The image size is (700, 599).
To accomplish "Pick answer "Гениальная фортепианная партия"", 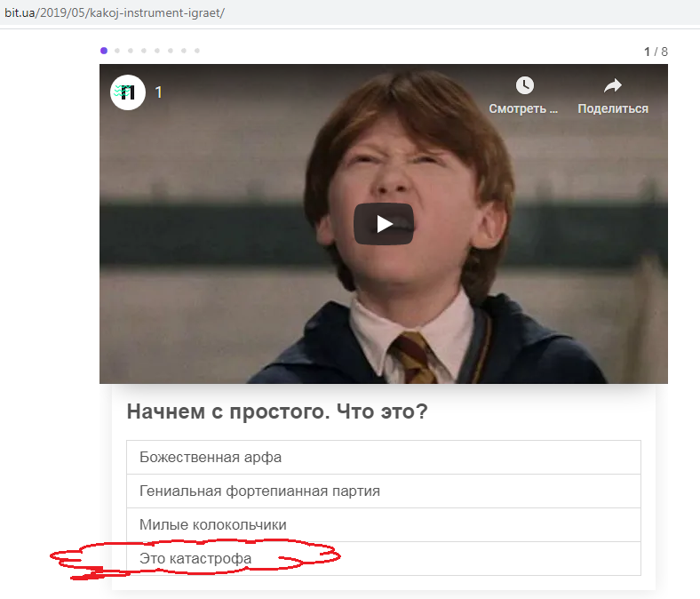I will tap(384, 491).
